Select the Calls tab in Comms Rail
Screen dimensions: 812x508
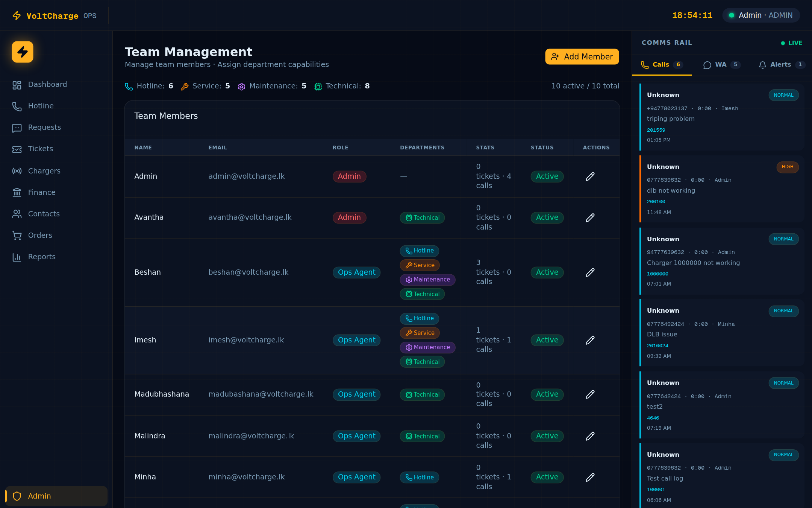click(x=661, y=65)
